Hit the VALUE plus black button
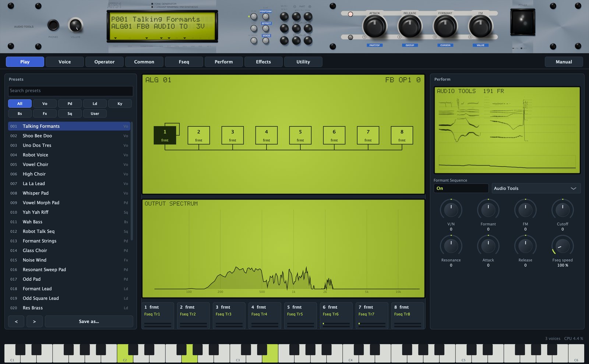This screenshot has height=364, width=589. (x=308, y=41)
